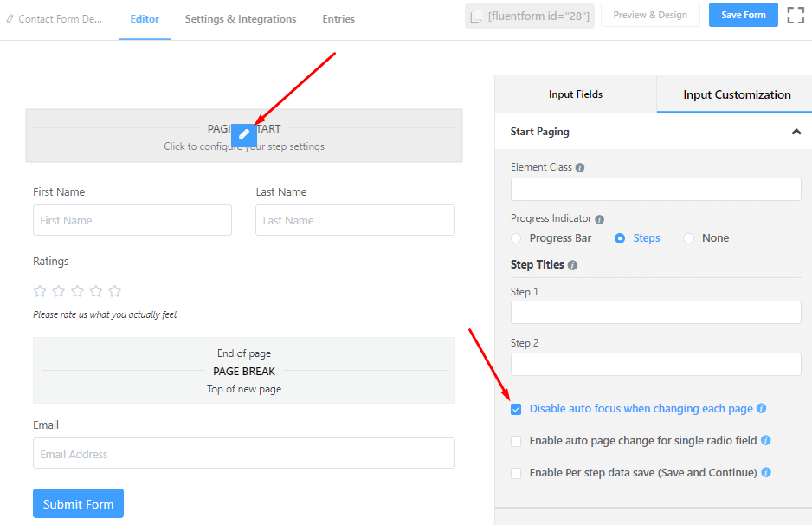Collapse the Start Paging section
812x525 pixels.
point(797,132)
